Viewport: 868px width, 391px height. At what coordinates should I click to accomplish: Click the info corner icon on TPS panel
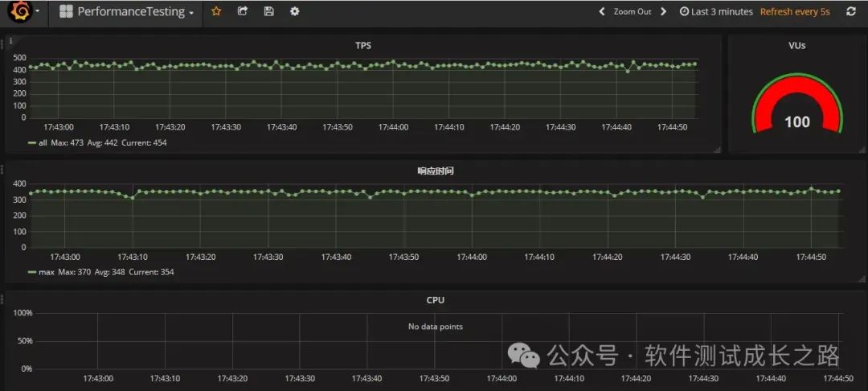pos(11,40)
